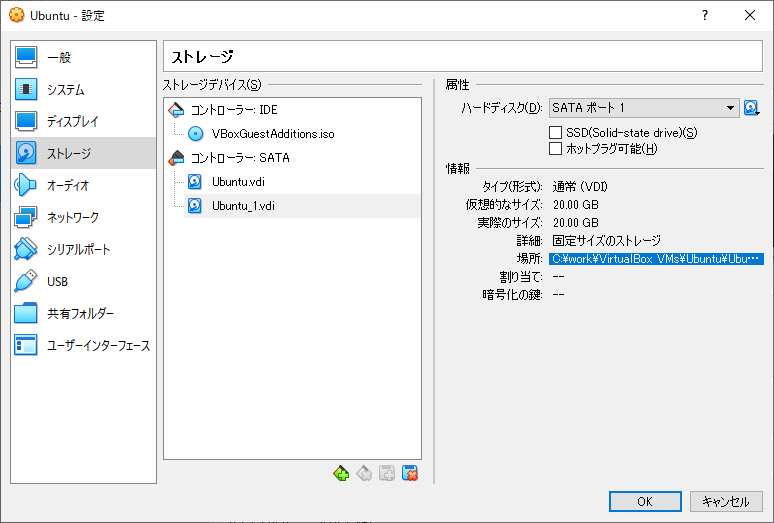
Task: Select the ストレージ settings category
Action: coord(83,153)
